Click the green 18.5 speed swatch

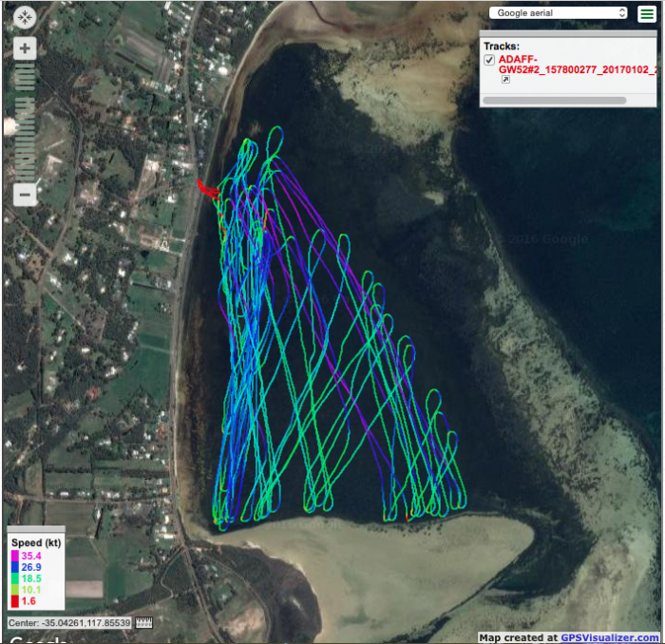pos(16,578)
